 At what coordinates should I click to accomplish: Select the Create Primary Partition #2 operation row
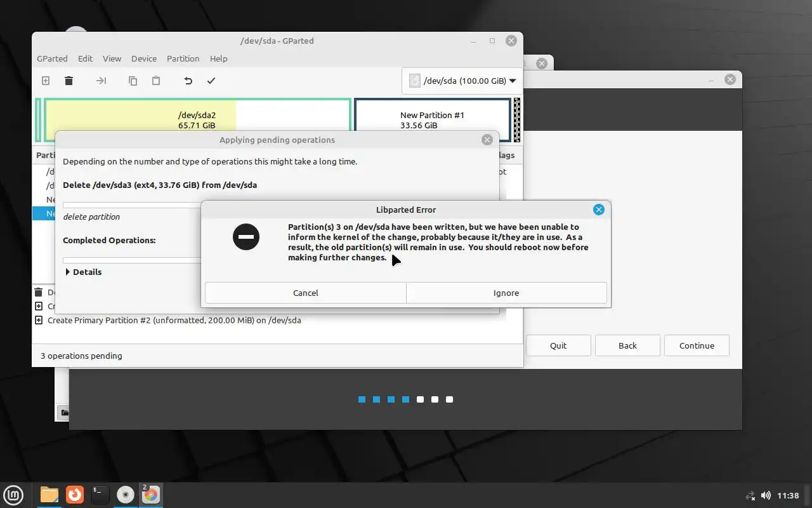[278, 320]
